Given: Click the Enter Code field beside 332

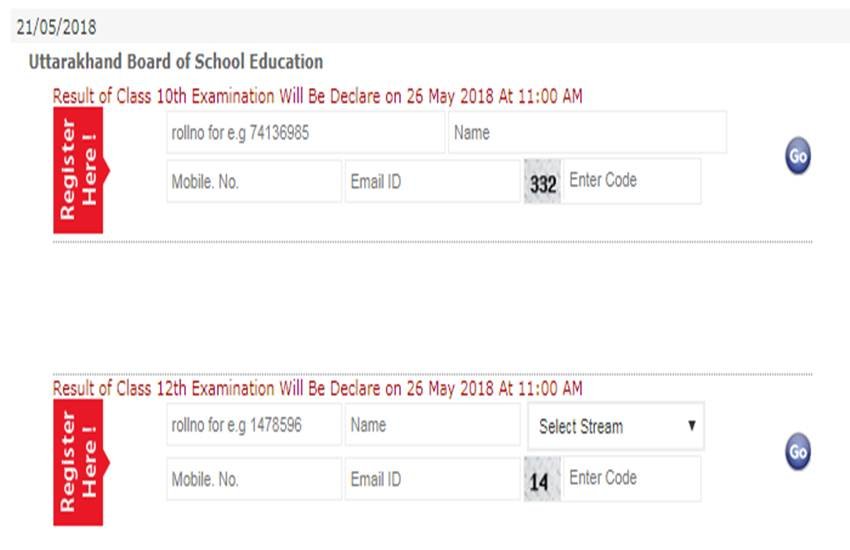Looking at the screenshot, I should (x=631, y=181).
